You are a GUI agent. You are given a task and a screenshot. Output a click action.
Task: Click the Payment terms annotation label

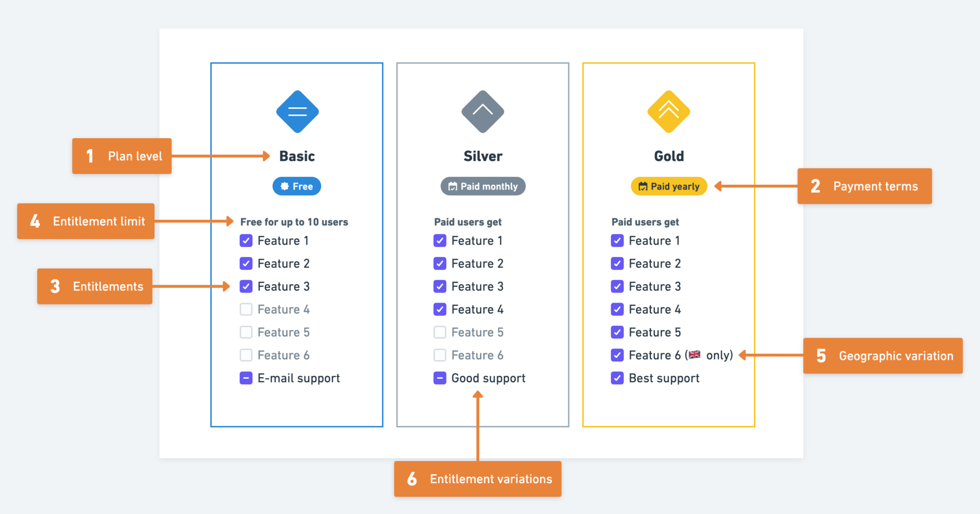(865, 186)
